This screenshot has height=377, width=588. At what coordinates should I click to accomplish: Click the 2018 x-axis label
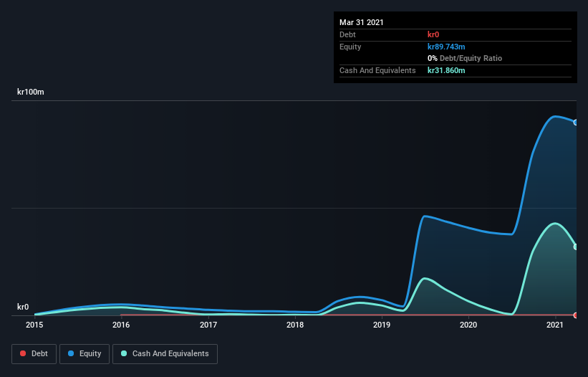[295, 325]
